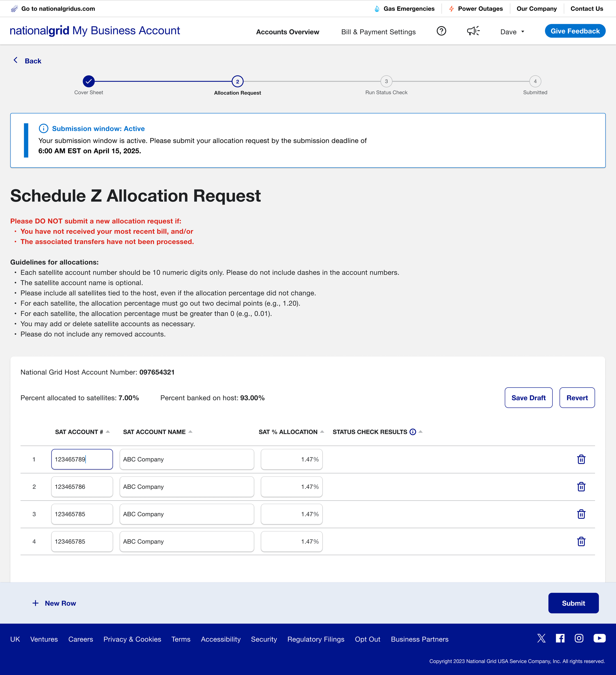The image size is (616, 675).
Task: Click row 2 SAT account number field
Action: pyautogui.click(x=82, y=487)
